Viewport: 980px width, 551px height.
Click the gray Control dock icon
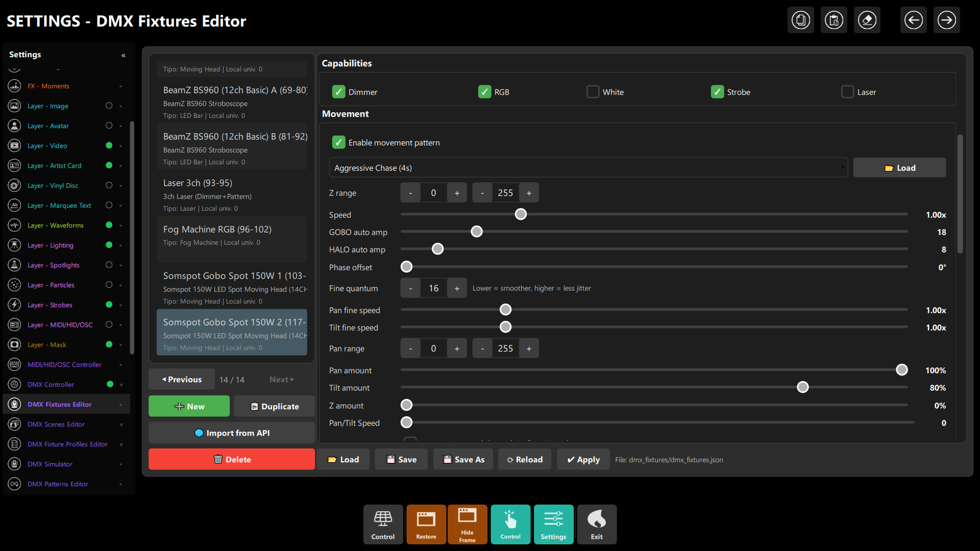[x=383, y=524]
